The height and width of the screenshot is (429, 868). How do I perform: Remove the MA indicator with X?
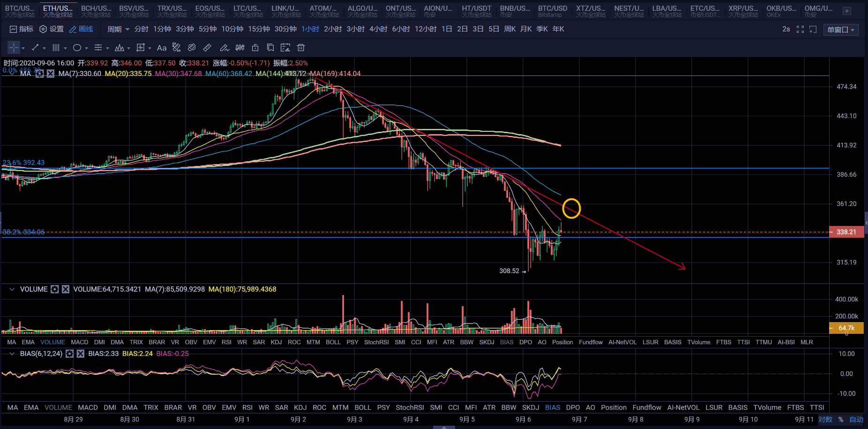51,74
